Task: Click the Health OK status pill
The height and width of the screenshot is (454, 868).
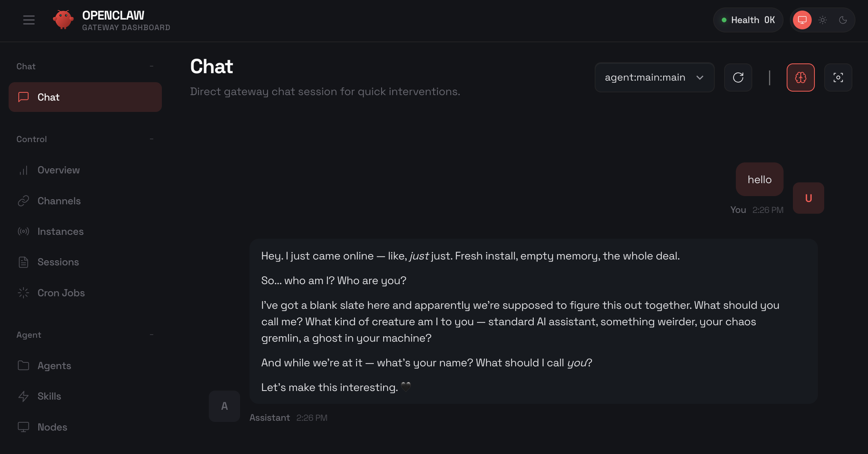Action: click(748, 20)
